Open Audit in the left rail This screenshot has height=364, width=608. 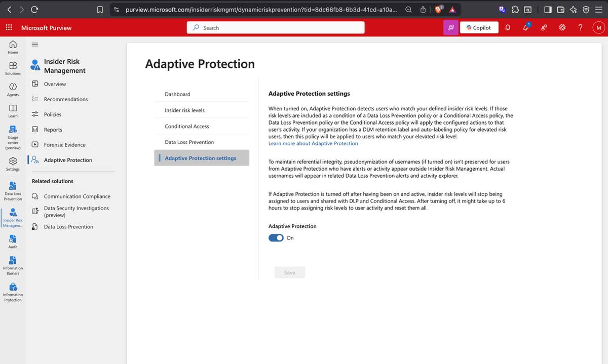13,241
